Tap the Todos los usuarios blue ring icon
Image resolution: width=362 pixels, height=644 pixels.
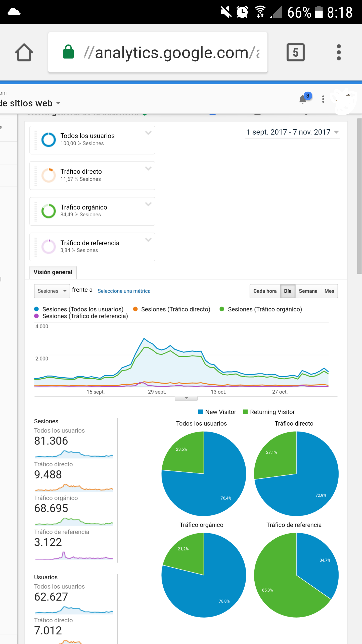[48, 140]
